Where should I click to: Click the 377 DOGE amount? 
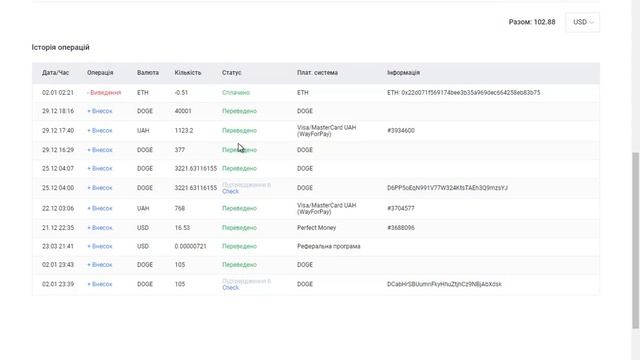coord(180,150)
